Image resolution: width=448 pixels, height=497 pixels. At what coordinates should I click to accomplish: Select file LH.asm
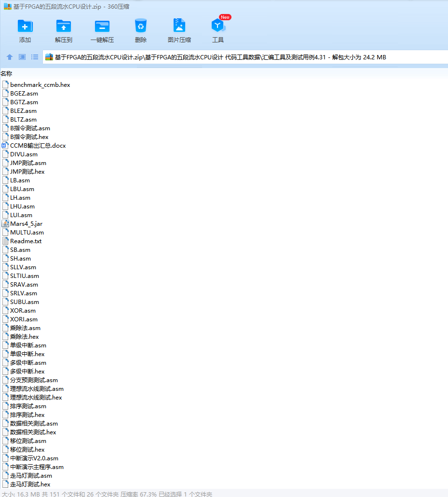pyautogui.click(x=20, y=198)
